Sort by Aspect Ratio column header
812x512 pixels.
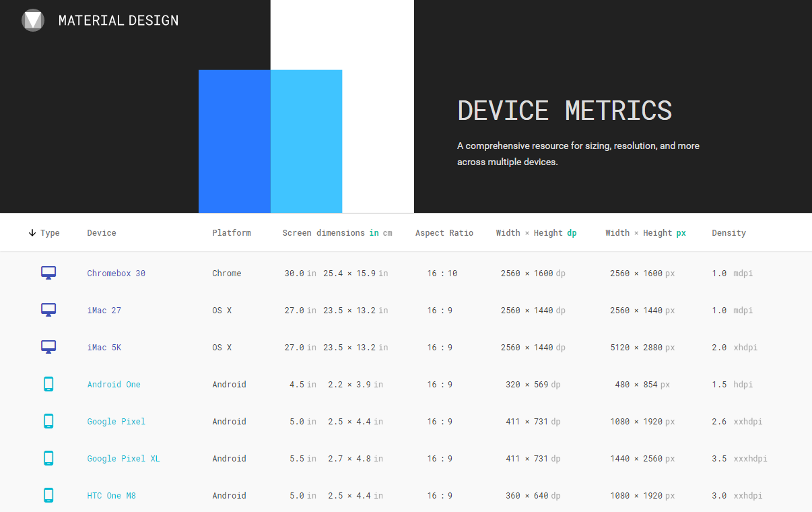[444, 233]
